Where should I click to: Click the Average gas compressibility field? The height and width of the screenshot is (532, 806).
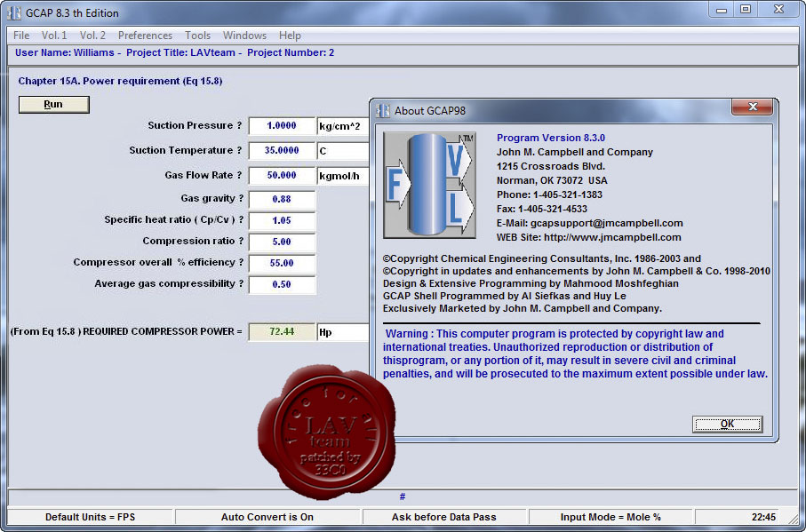282,284
